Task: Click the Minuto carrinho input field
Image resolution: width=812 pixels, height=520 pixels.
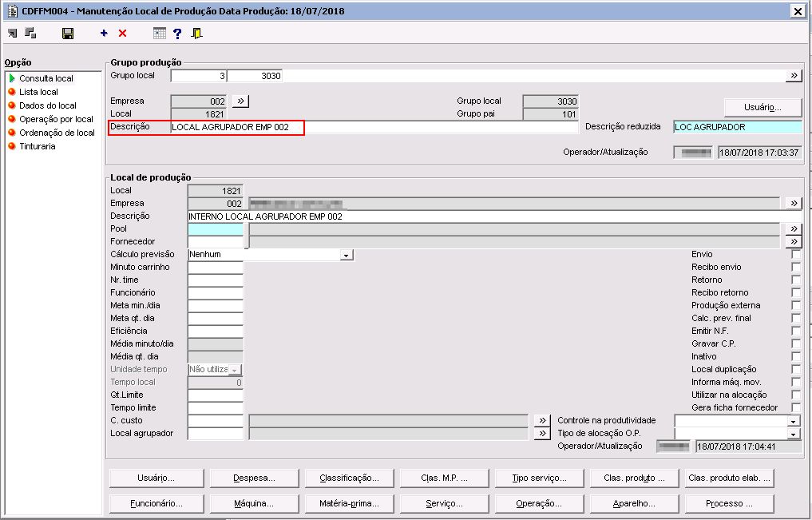Action: (216, 268)
